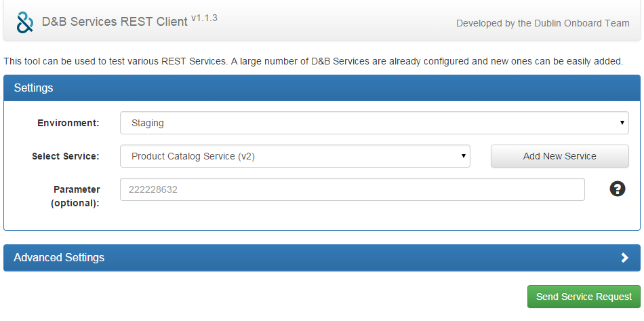Click the D&B ampersand logo icon
This screenshot has width=644, height=321.
(25, 22)
